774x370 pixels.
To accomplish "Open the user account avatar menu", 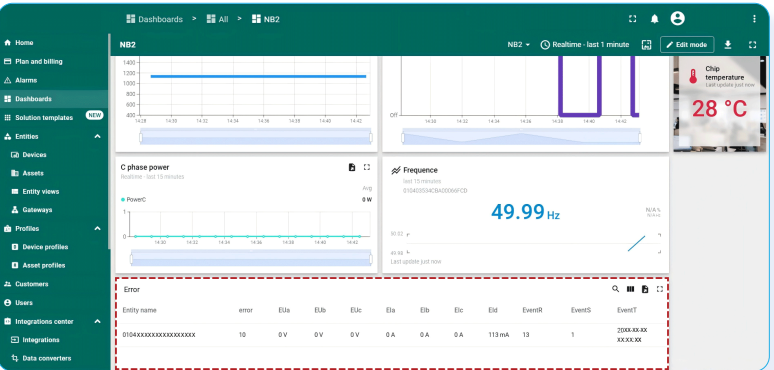I will pos(678,19).
